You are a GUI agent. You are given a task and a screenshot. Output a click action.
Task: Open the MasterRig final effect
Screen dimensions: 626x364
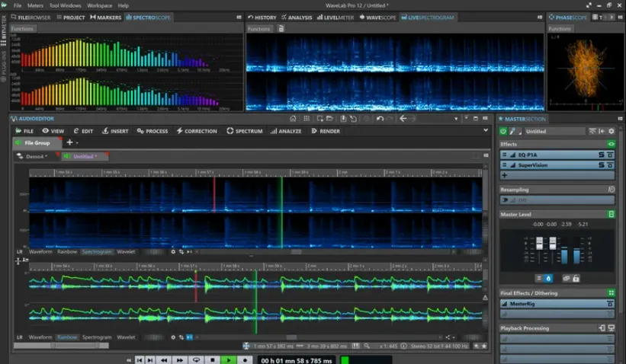(x=557, y=304)
